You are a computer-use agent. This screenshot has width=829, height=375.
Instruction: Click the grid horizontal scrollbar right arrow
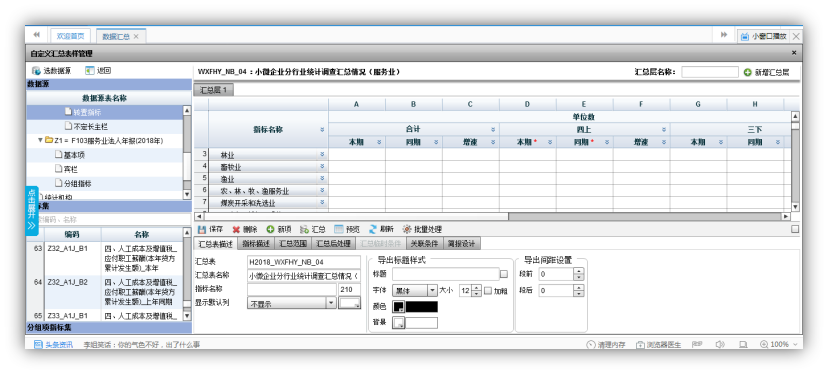[786, 216]
